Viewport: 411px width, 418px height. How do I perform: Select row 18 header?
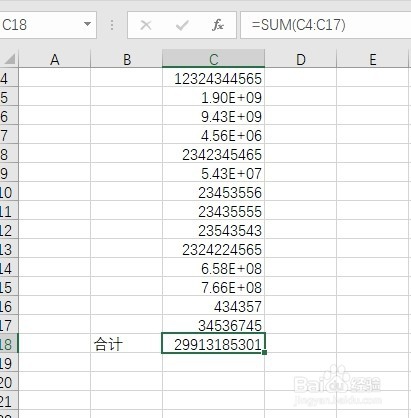pos(9,344)
